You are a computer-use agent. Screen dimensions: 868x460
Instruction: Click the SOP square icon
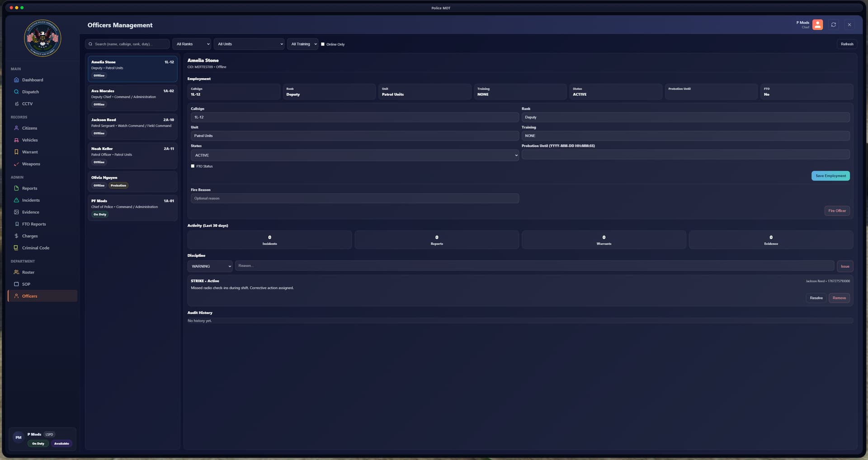pos(16,284)
